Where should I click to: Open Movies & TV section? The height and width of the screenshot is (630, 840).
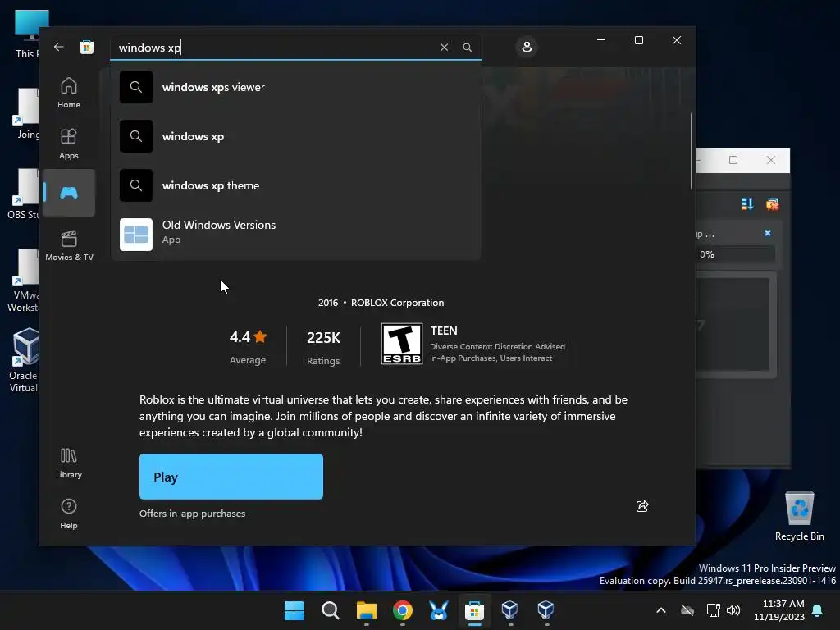pyautogui.click(x=69, y=245)
